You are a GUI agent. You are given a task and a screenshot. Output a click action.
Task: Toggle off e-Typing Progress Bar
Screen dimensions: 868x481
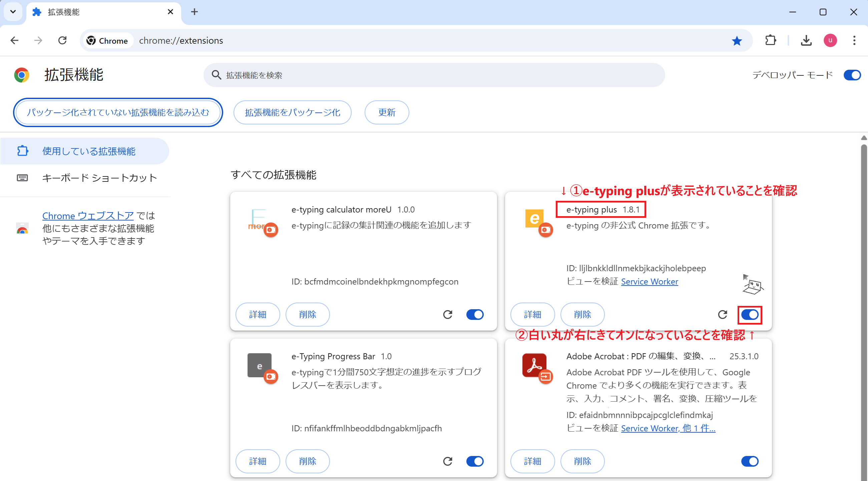[x=475, y=461]
